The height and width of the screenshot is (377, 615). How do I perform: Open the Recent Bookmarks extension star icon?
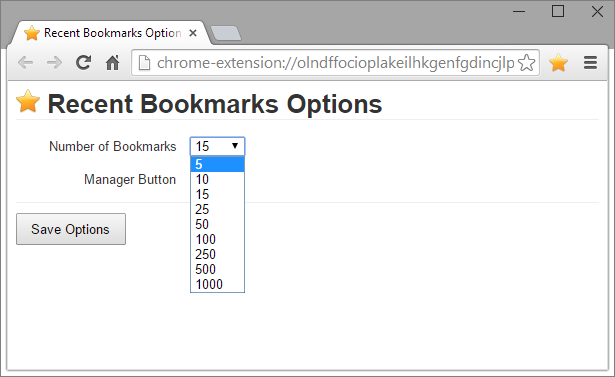tap(558, 63)
